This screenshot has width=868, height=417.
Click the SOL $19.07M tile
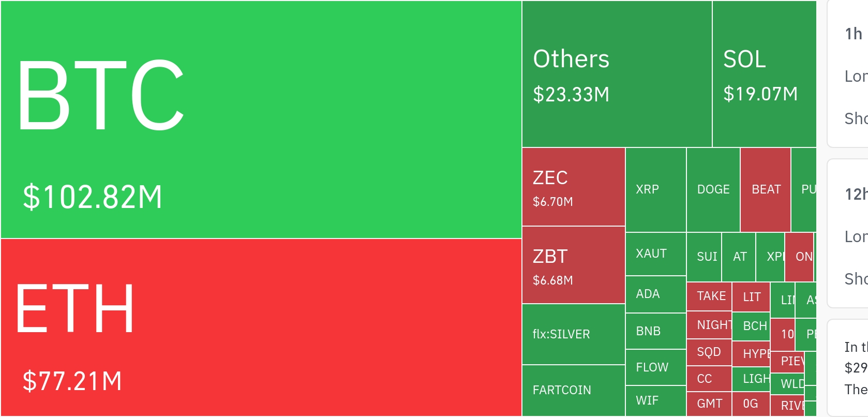tap(764, 74)
